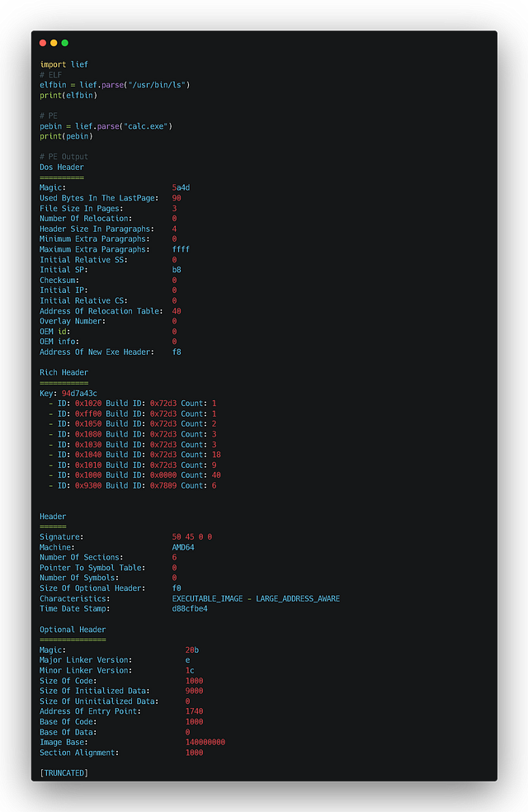
Task: Click the ID '0x1050' entry
Action: coord(133,423)
